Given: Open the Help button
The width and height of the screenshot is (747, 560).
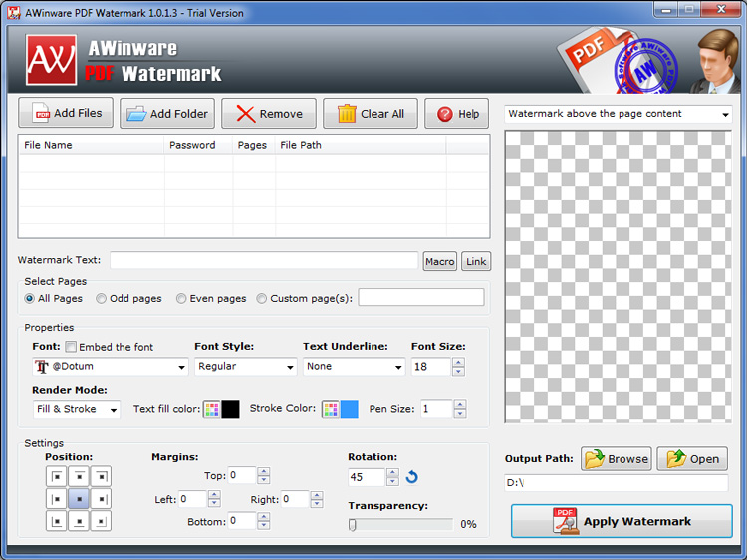Looking at the screenshot, I should coord(456,114).
